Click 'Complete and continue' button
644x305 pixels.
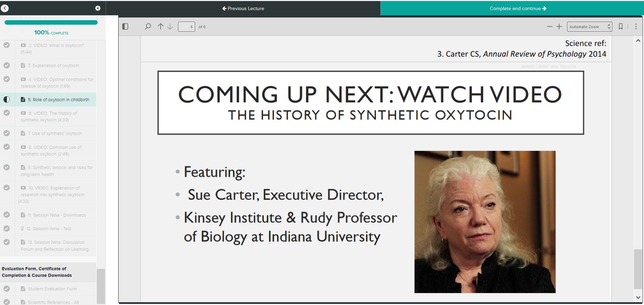pos(512,8)
